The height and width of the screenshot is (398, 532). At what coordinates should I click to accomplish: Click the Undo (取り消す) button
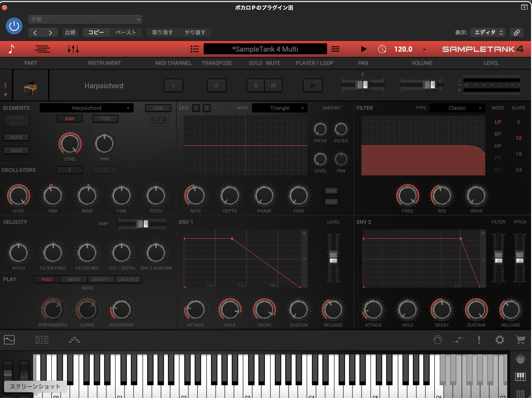pos(163,33)
